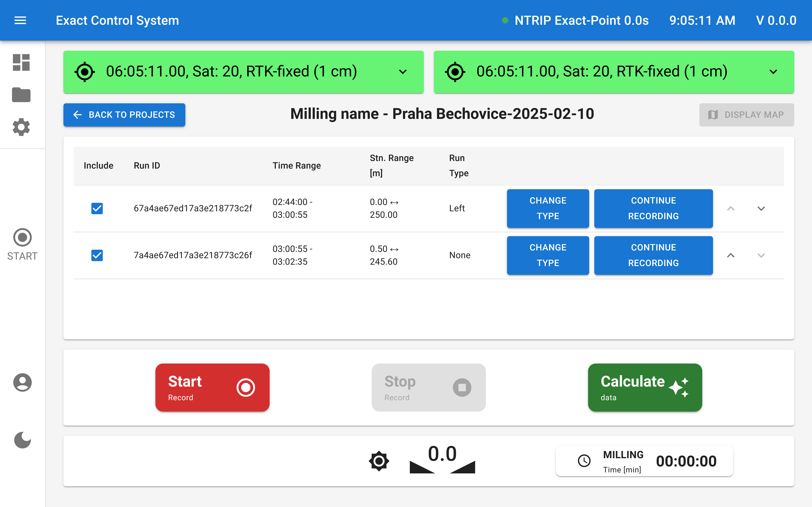Open the user account profile icon
The width and height of the screenshot is (812, 507).
[22, 382]
